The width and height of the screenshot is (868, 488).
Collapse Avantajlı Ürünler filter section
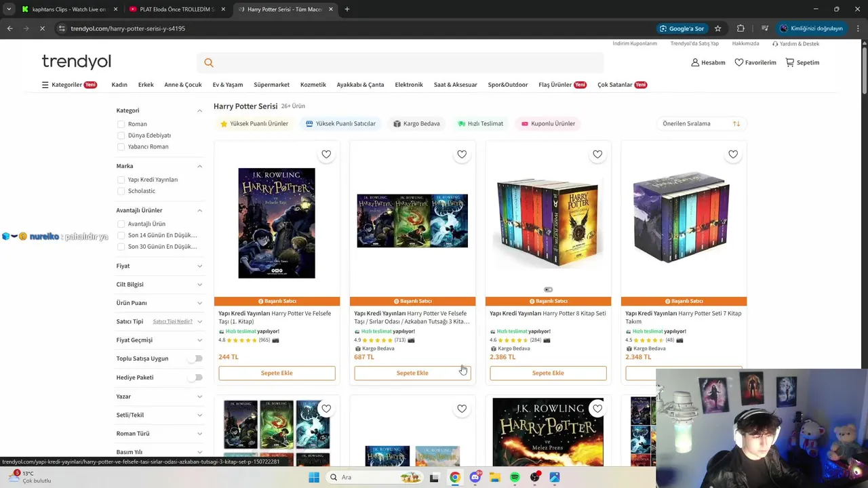(x=199, y=210)
